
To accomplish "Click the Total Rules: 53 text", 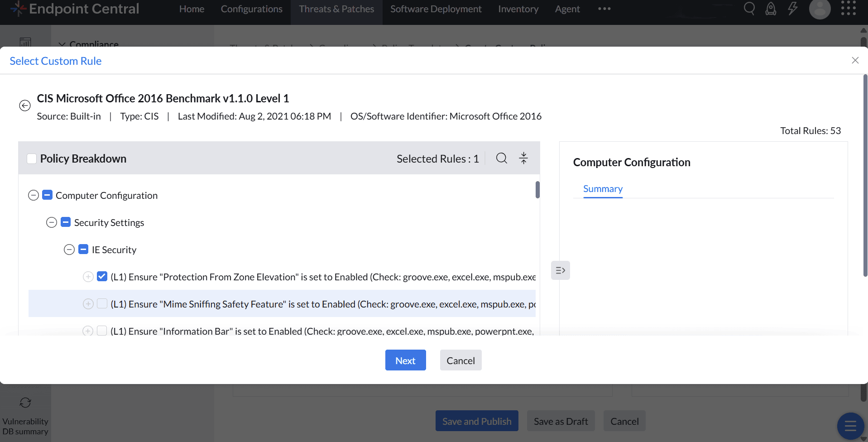I will [810, 130].
